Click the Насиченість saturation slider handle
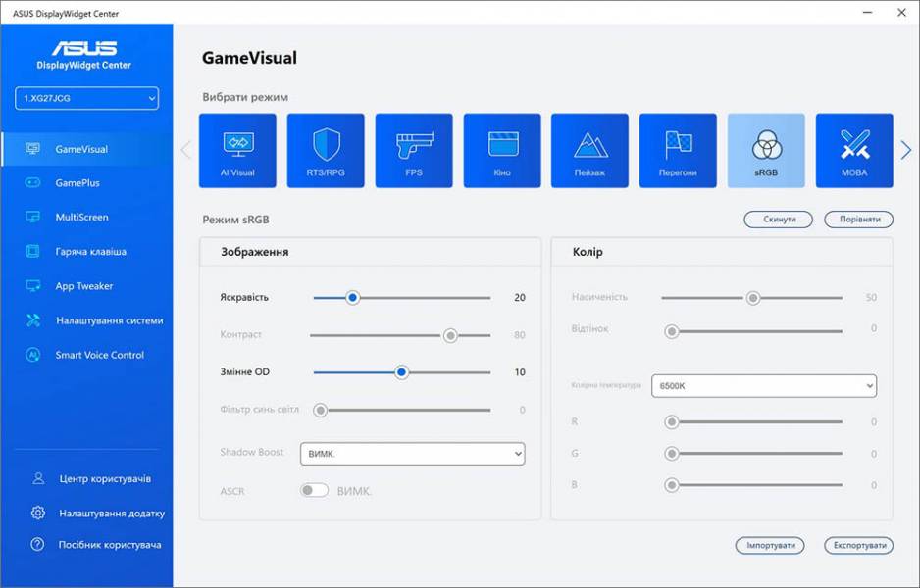This screenshot has width=920, height=588. [x=753, y=298]
